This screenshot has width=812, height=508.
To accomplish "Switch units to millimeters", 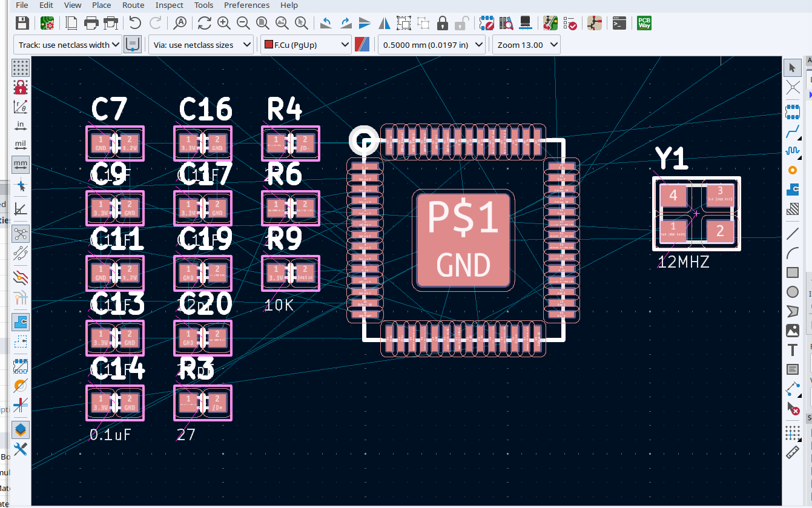I will pyautogui.click(x=21, y=164).
